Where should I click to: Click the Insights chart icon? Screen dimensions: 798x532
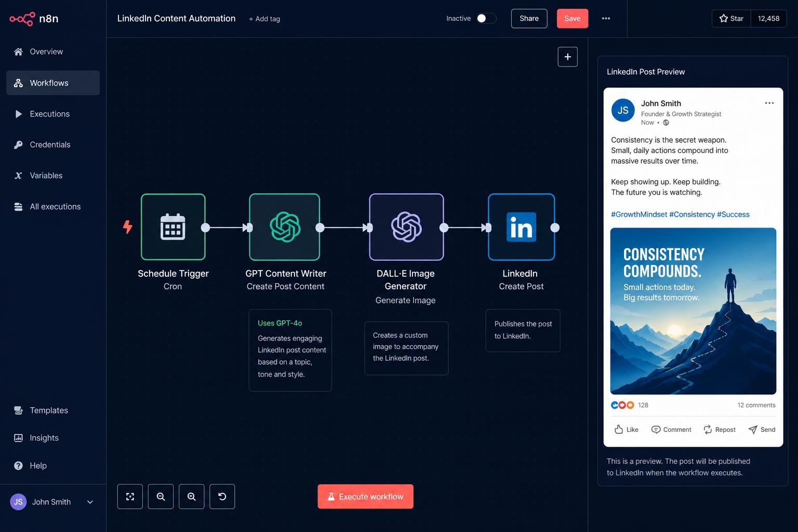pos(18,438)
